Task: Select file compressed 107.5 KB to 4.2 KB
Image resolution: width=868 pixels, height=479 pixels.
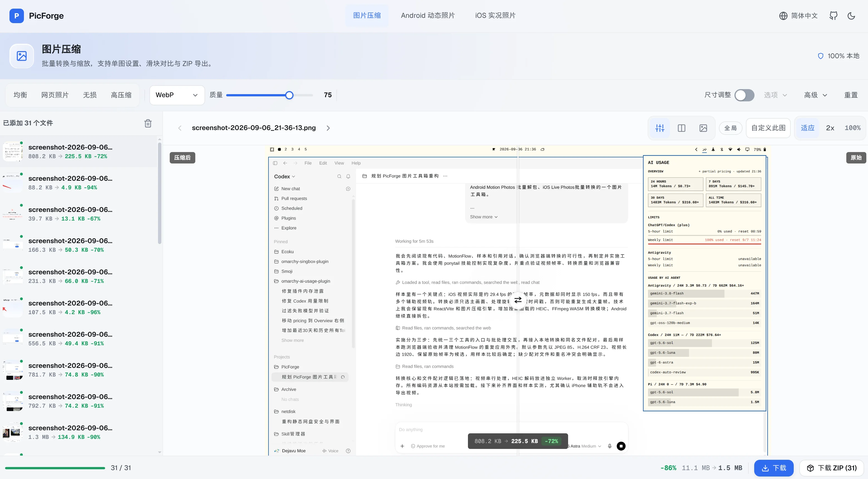Action: (79, 308)
